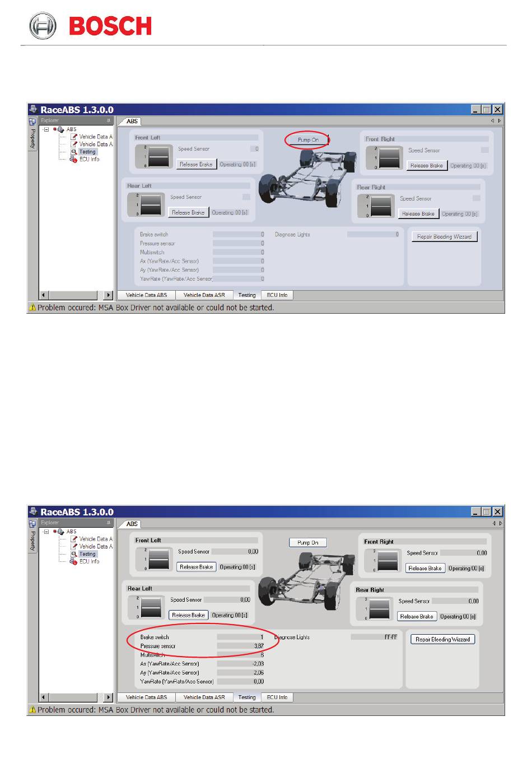Upper window: click Rear Right brake level gauge
This screenshot has width=532, height=777.
[x=377, y=206]
